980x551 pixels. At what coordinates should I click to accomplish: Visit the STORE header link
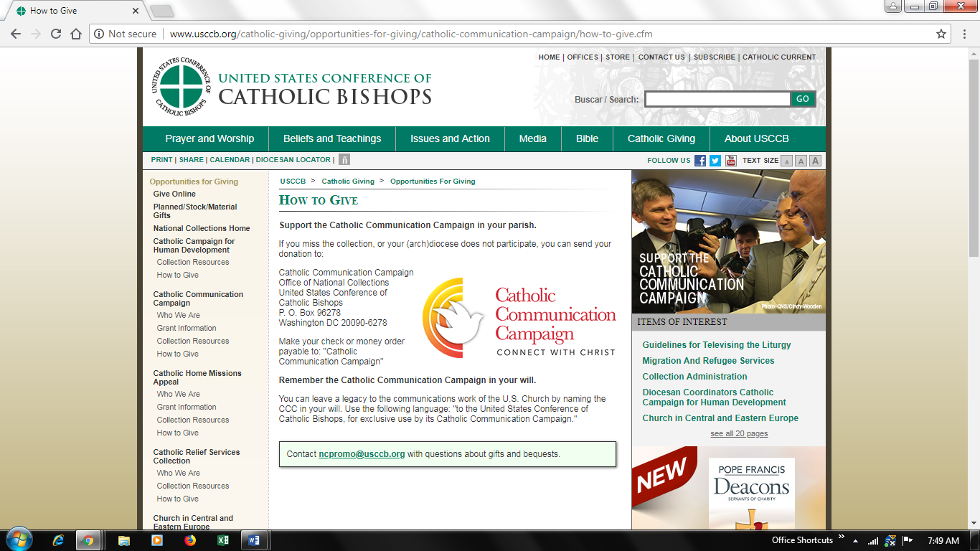[618, 57]
